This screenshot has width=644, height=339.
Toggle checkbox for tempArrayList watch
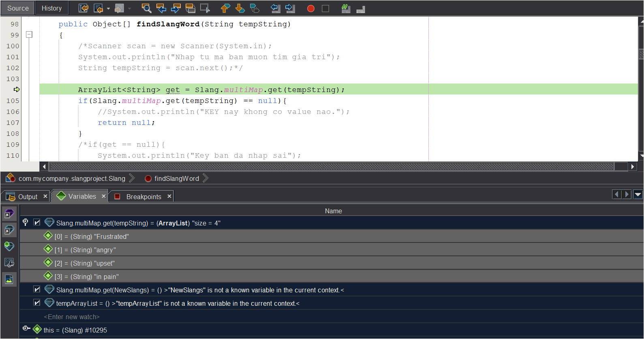click(x=37, y=303)
